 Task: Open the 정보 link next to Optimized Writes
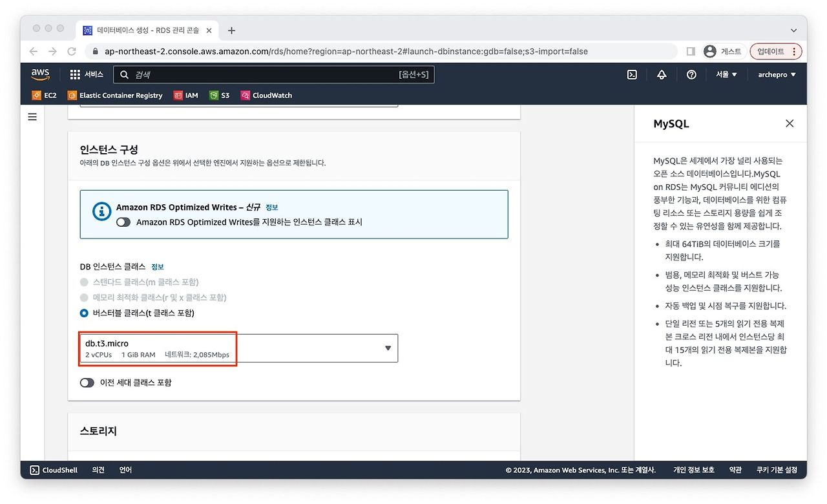(x=272, y=207)
